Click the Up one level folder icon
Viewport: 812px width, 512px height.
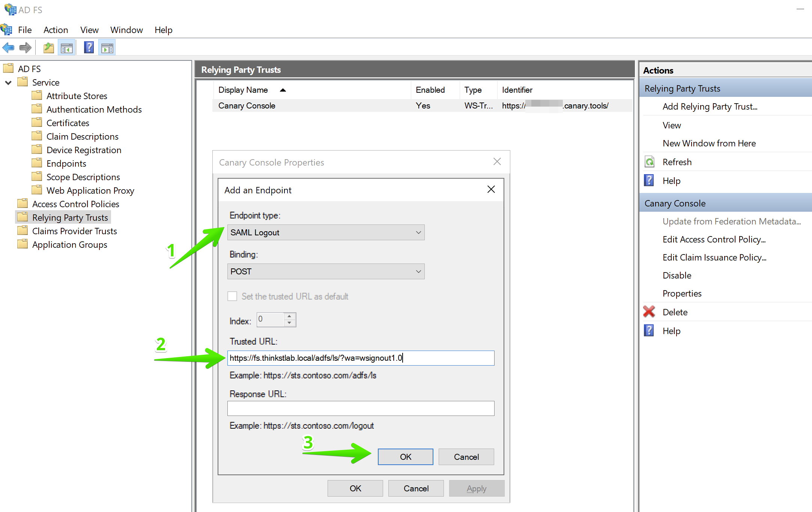(x=49, y=48)
